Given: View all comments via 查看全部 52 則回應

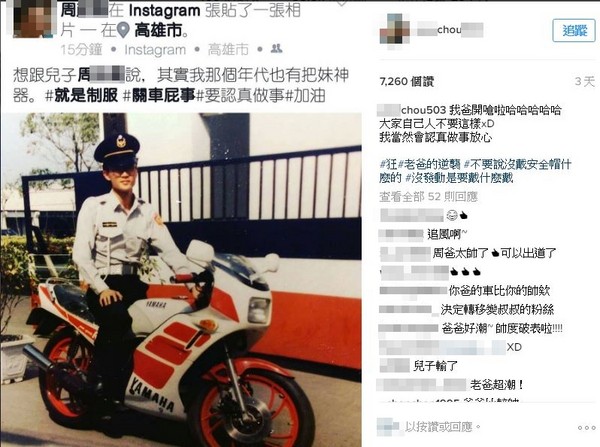Looking at the screenshot, I should pyautogui.click(x=428, y=197).
